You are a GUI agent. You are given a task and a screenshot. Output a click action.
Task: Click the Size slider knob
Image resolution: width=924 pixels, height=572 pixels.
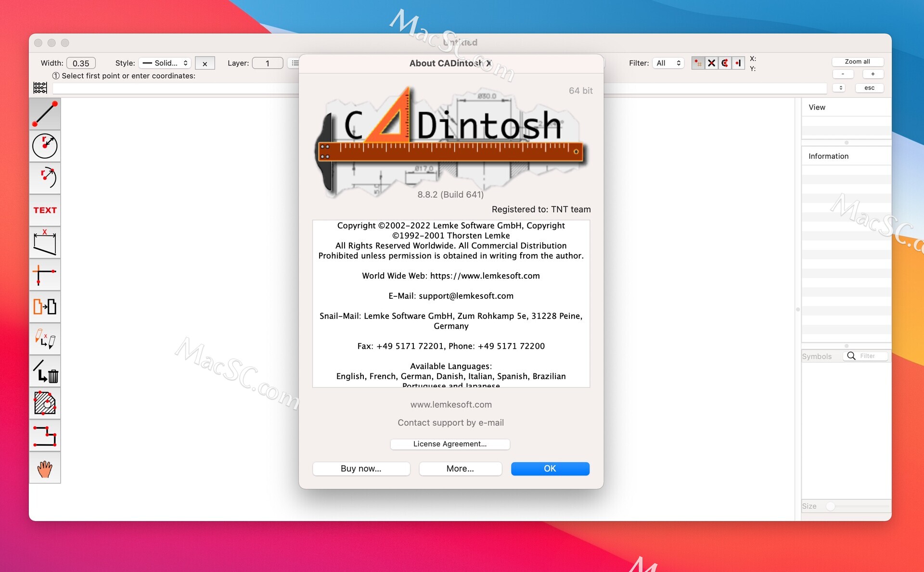click(831, 506)
